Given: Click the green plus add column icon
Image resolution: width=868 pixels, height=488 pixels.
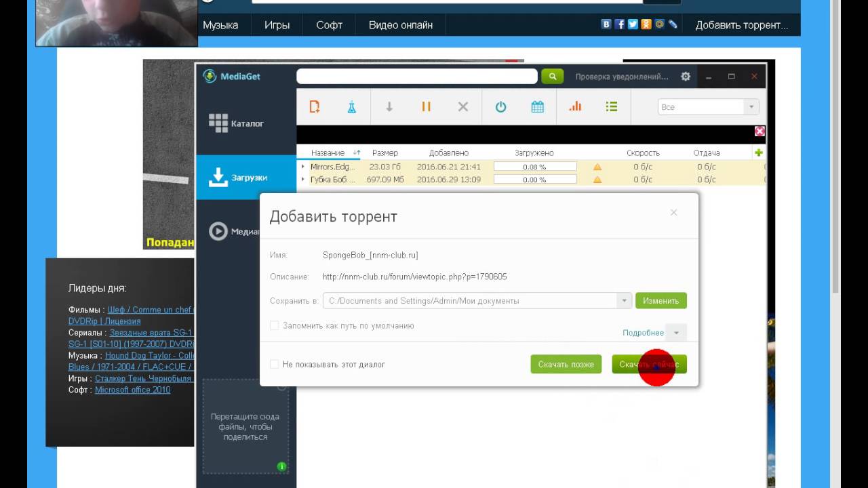Looking at the screenshot, I should point(758,152).
